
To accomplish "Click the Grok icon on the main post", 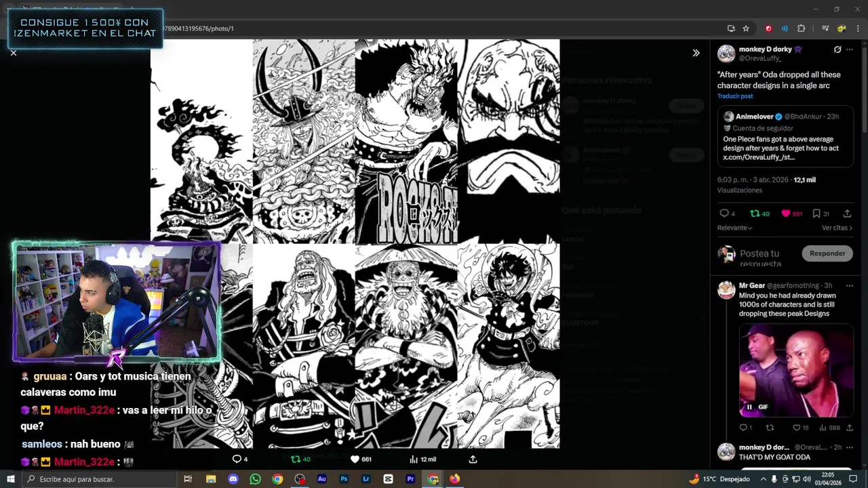I will (837, 49).
